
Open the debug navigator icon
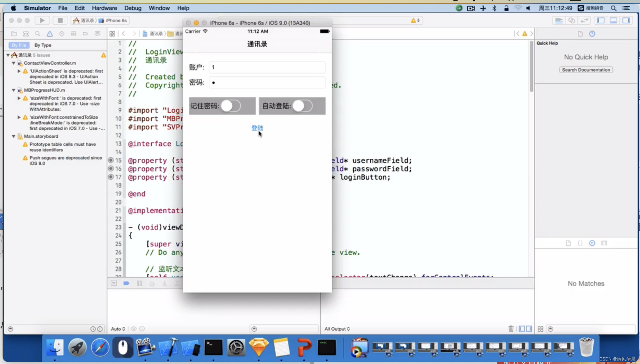pyautogui.click(x=73, y=34)
